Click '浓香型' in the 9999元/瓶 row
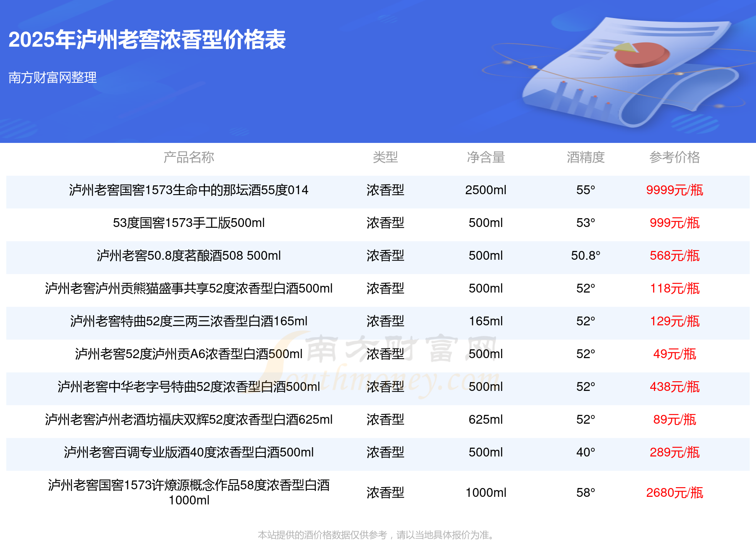 386,190
